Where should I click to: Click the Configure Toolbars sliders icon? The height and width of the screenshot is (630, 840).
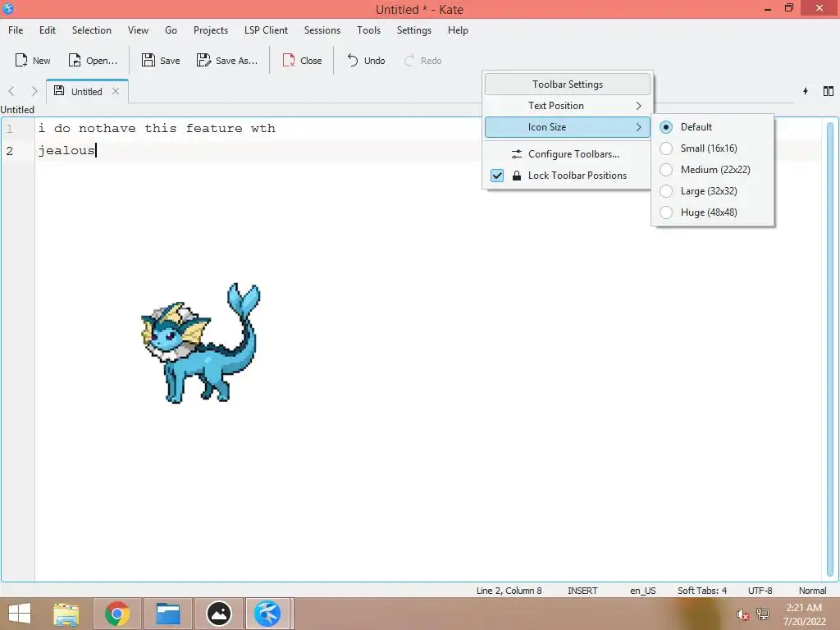(517, 153)
